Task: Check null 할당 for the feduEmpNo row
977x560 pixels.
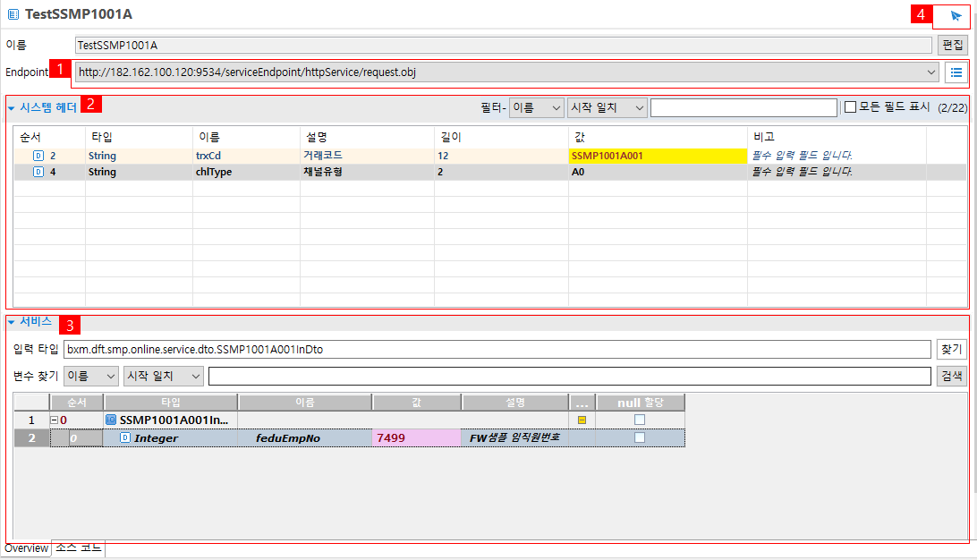Action: pyautogui.click(x=640, y=437)
